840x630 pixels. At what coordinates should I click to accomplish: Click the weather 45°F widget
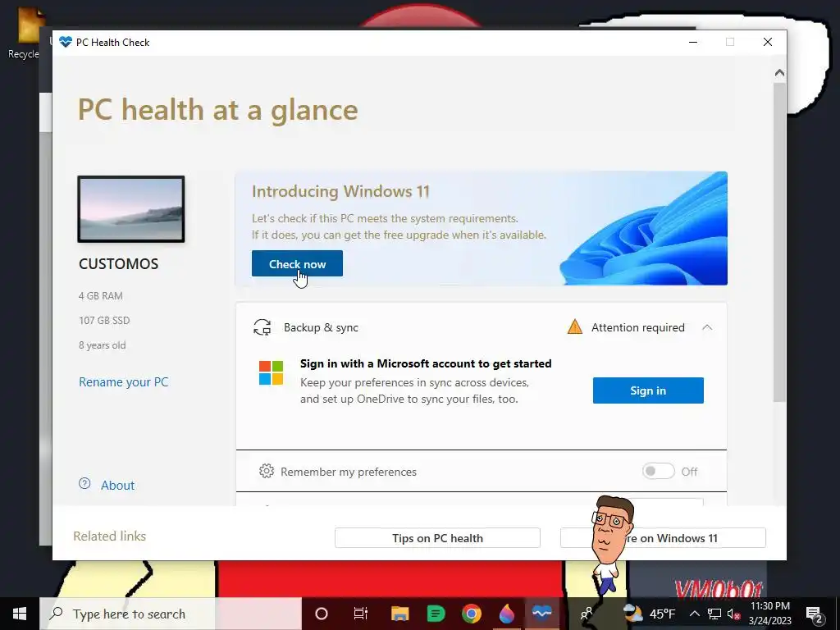649,614
